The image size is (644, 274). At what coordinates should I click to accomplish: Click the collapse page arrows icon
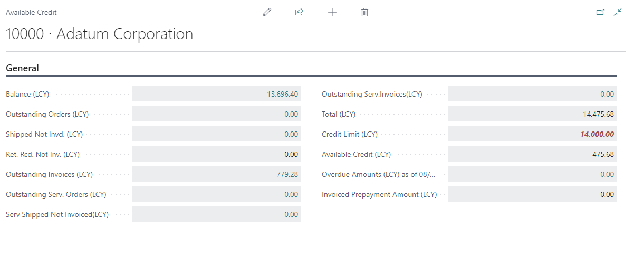[x=618, y=12]
